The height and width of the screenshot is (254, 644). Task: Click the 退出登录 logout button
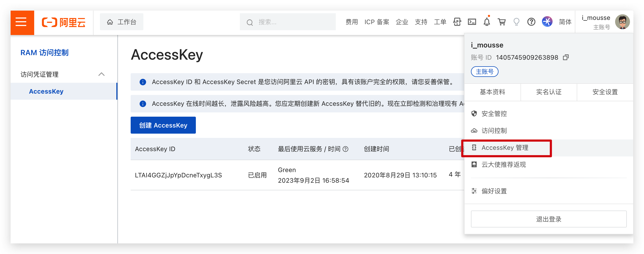(x=549, y=219)
